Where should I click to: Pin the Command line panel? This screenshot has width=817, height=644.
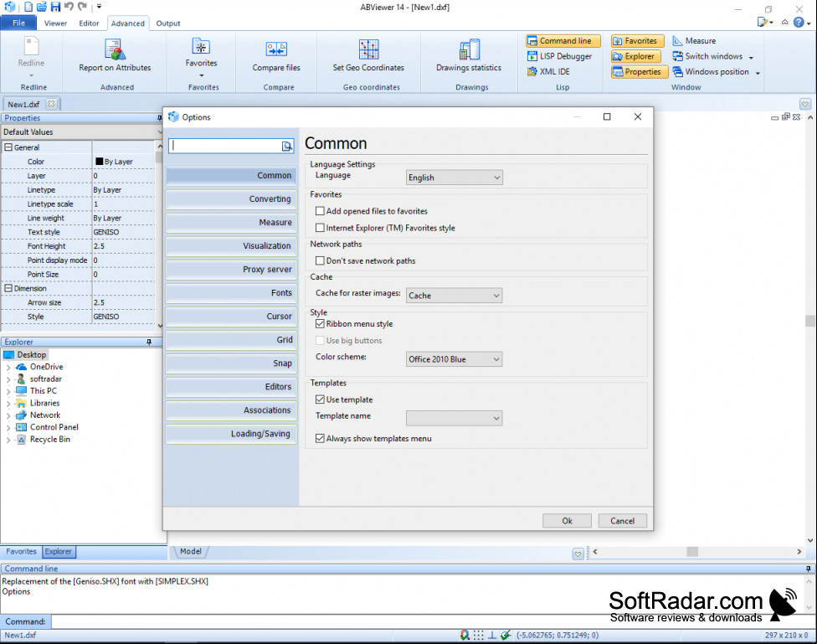point(808,569)
